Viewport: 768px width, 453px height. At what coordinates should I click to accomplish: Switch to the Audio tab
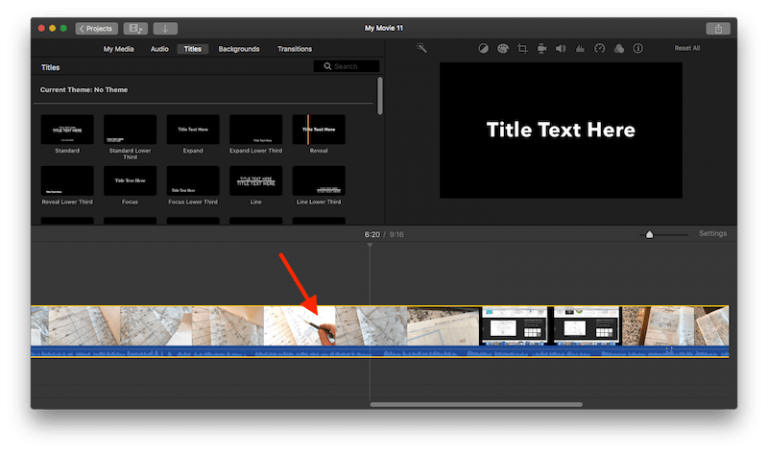click(x=159, y=49)
